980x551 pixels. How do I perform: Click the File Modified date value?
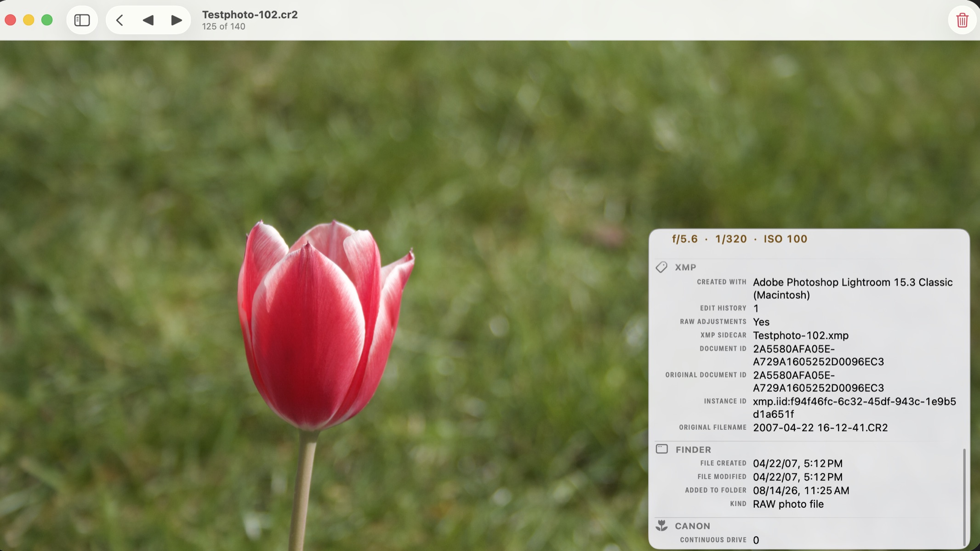point(798,477)
